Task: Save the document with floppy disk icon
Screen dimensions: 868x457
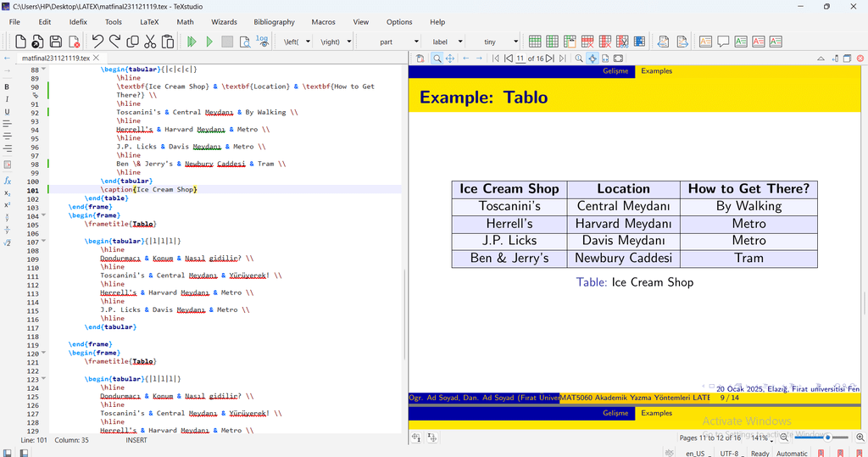Action: [55, 42]
